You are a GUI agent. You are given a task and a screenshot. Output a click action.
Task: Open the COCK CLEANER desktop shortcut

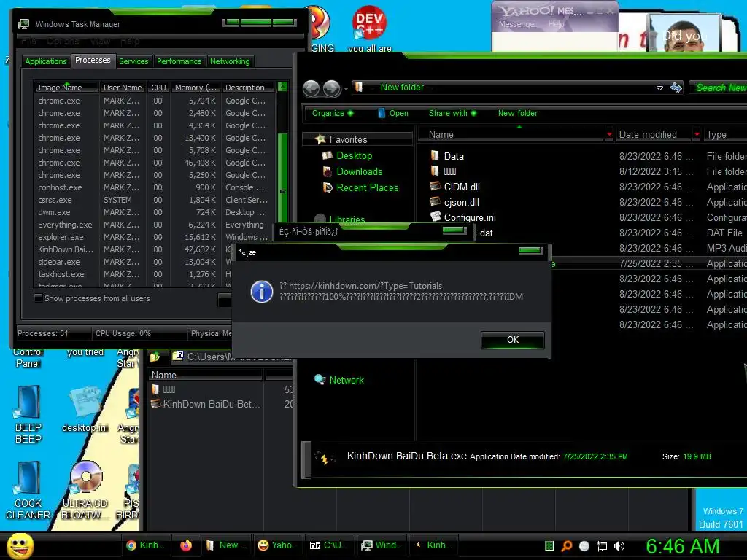(x=28, y=491)
